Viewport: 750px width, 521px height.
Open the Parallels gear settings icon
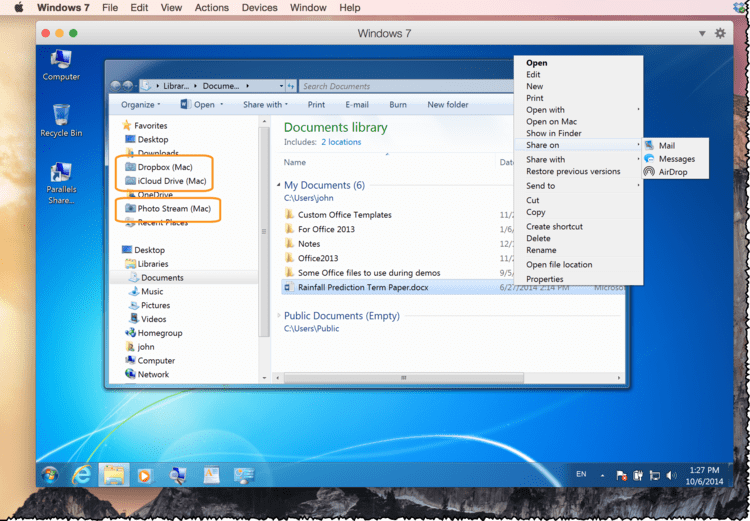(x=720, y=33)
